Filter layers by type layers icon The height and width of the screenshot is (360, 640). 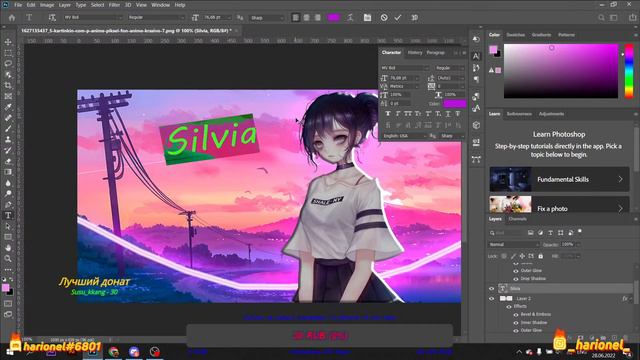tap(550, 233)
